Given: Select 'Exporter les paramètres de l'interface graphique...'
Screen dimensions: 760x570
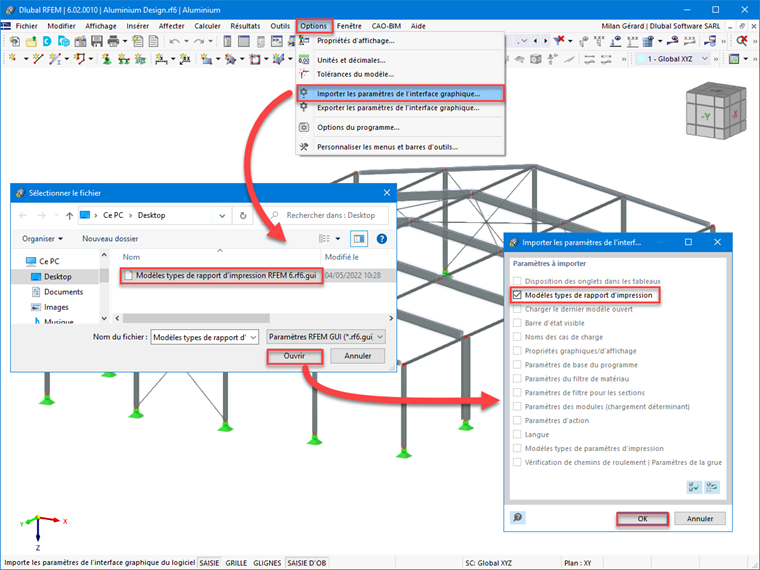Looking at the screenshot, I should (400, 108).
